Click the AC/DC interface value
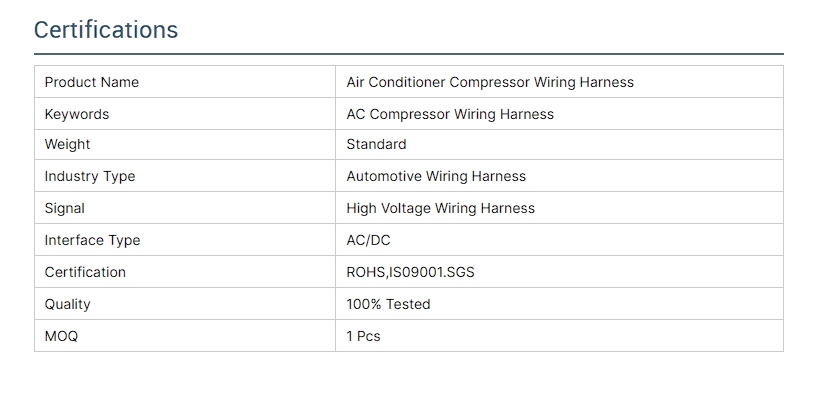Image resolution: width=818 pixels, height=407 pixels. [370, 240]
